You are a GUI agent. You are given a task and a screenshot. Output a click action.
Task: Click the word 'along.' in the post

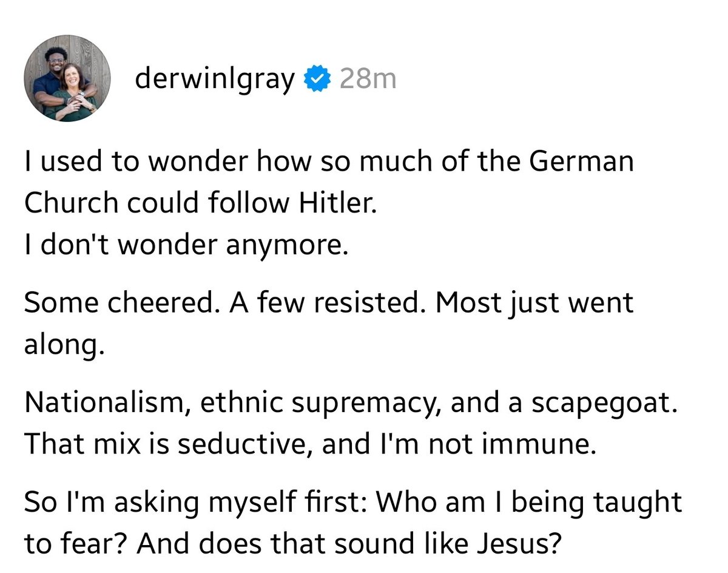(x=60, y=345)
